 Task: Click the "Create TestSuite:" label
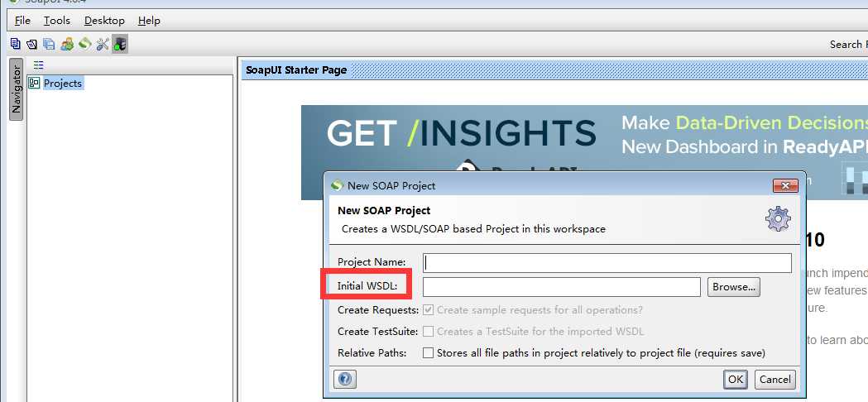pos(377,332)
